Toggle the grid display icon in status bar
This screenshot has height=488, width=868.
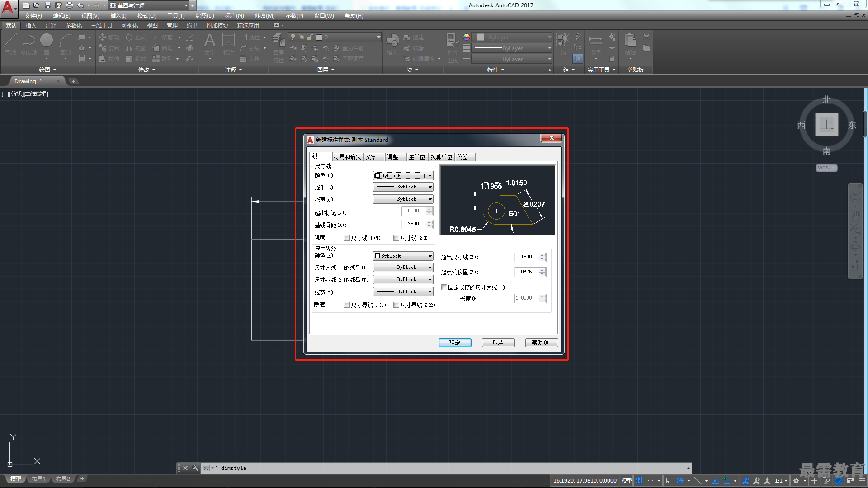coord(639,481)
